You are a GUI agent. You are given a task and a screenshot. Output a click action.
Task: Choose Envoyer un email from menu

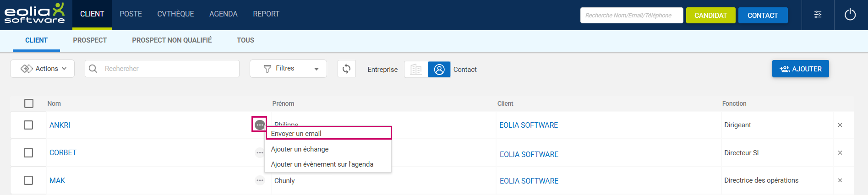[296, 134]
